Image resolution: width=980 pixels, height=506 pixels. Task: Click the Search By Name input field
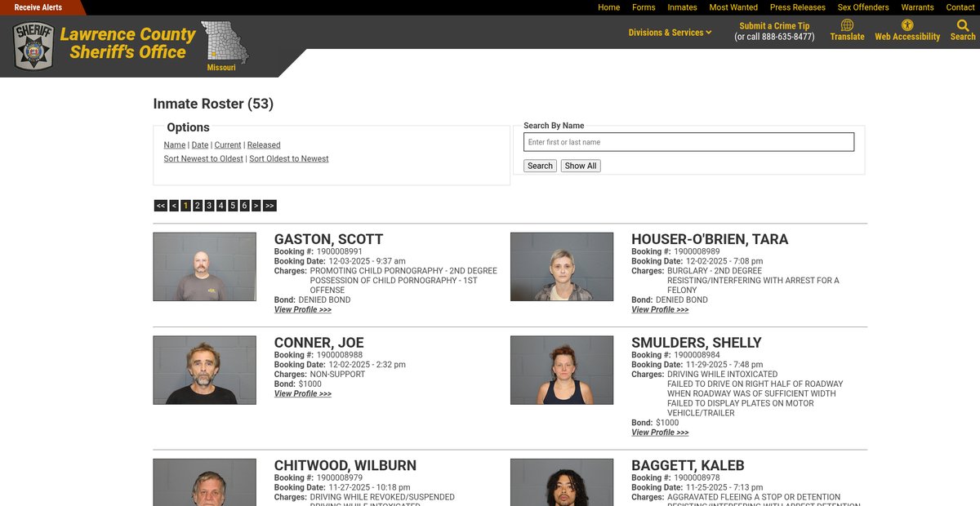point(688,142)
